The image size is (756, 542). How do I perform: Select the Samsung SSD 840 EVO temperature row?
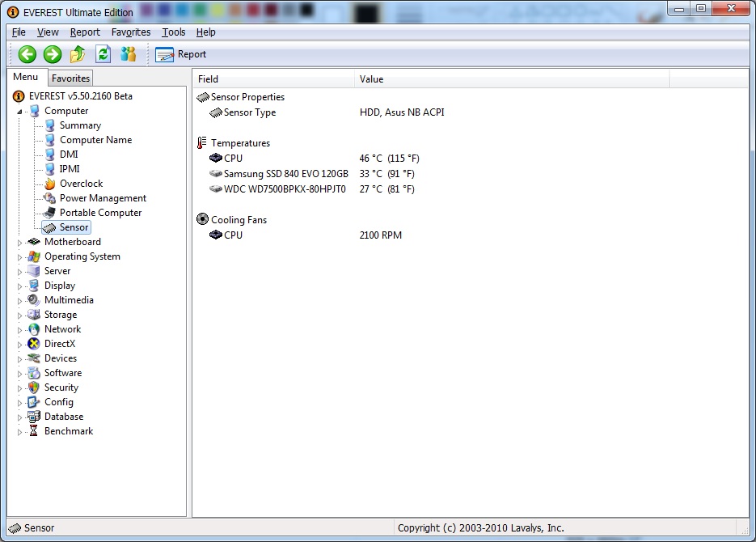coord(285,174)
